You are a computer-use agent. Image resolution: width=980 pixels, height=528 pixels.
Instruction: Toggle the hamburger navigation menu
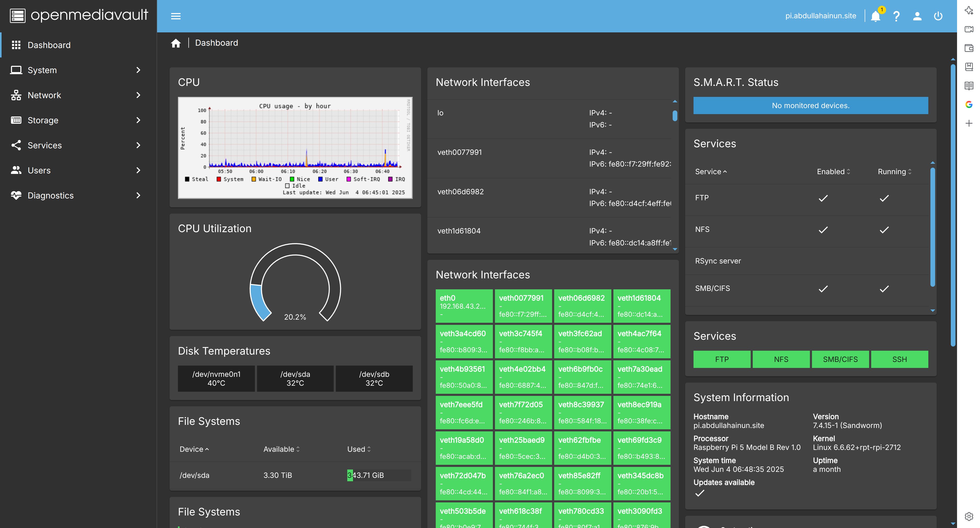175,16
